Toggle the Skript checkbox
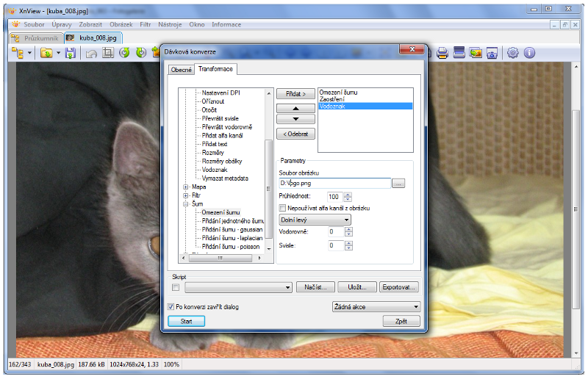This screenshot has height=379, width=588. click(175, 287)
